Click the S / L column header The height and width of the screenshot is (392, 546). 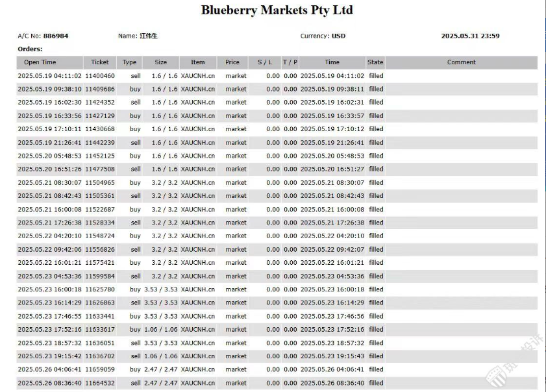point(265,62)
